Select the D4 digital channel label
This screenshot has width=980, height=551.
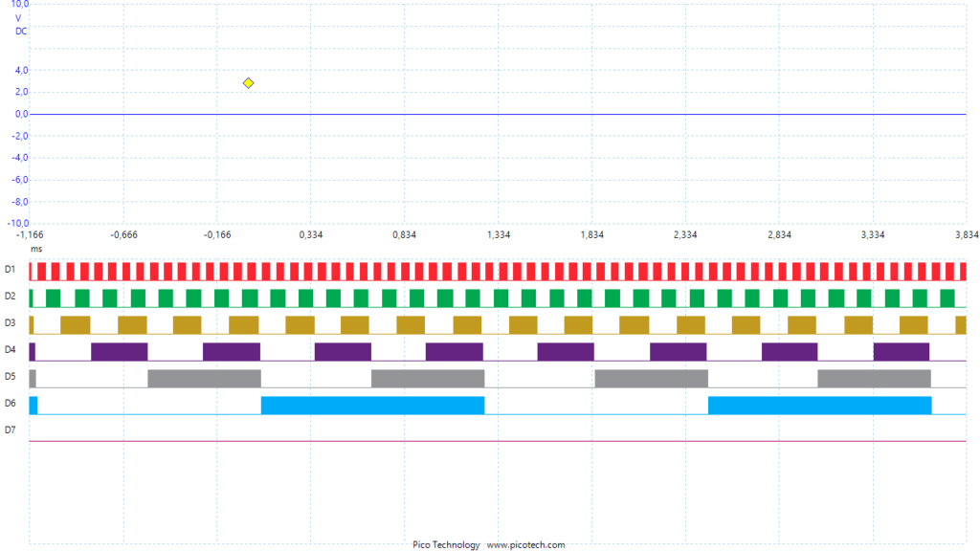coord(10,350)
